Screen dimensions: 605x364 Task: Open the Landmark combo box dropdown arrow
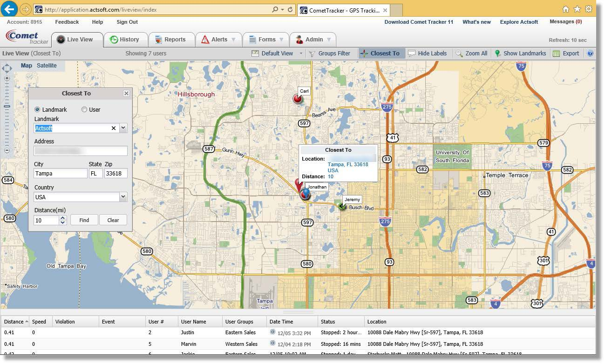pos(123,128)
